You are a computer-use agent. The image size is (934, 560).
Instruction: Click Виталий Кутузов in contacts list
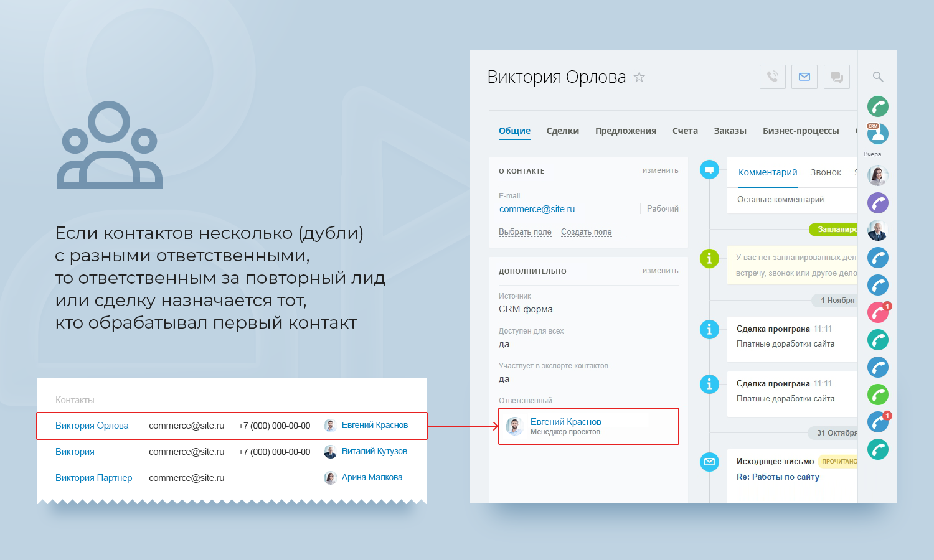[374, 452]
